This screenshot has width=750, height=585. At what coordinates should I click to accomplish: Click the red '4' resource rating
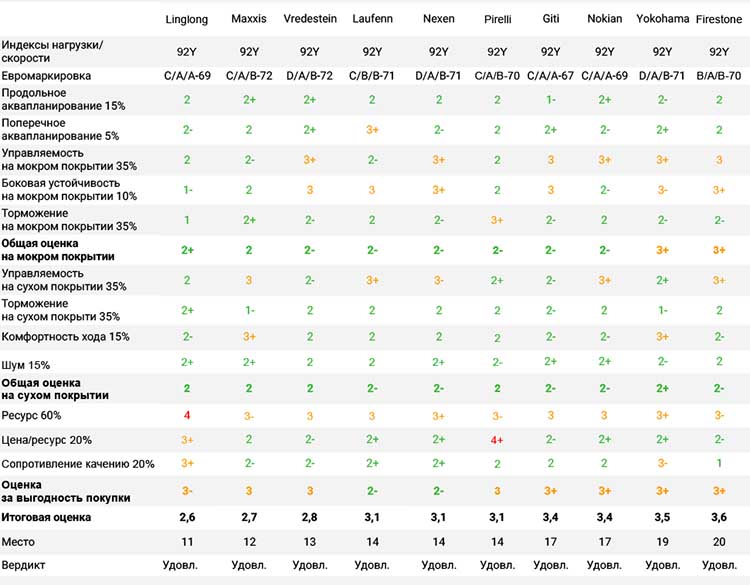[x=187, y=414]
